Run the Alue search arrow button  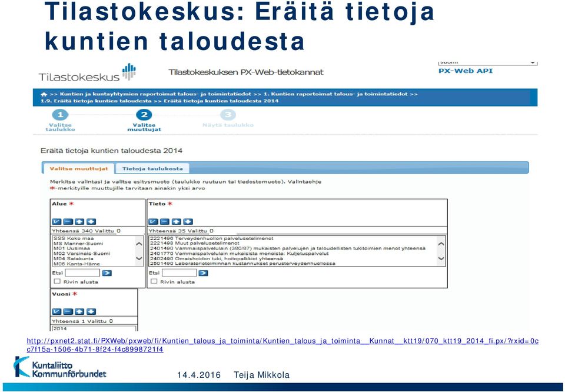click(107, 273)
